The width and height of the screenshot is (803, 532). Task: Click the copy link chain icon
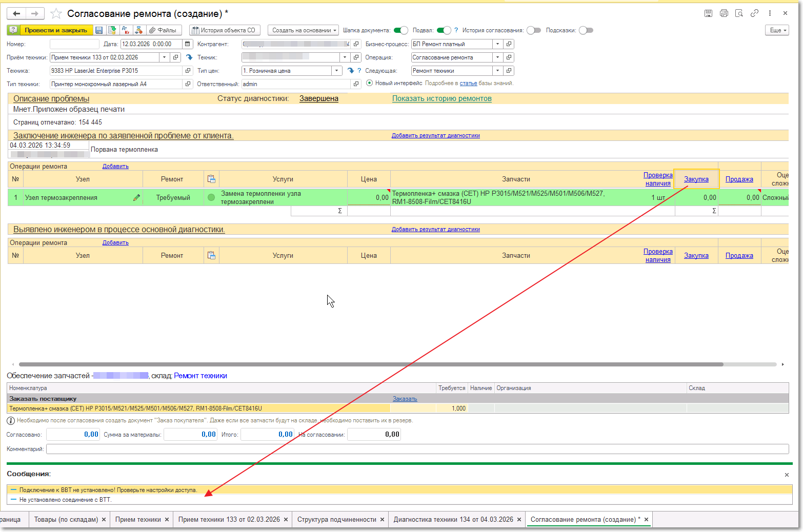[x=754, y=13]
